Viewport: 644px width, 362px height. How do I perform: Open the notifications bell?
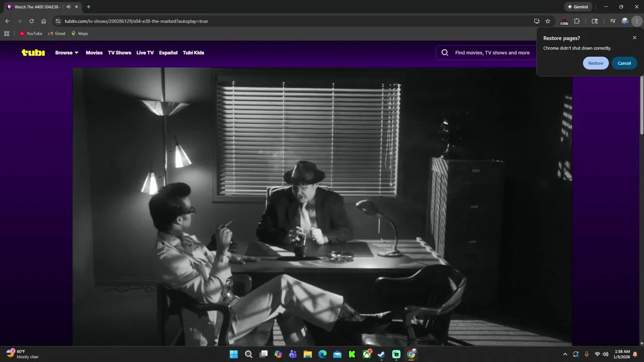tap(635, 354)
